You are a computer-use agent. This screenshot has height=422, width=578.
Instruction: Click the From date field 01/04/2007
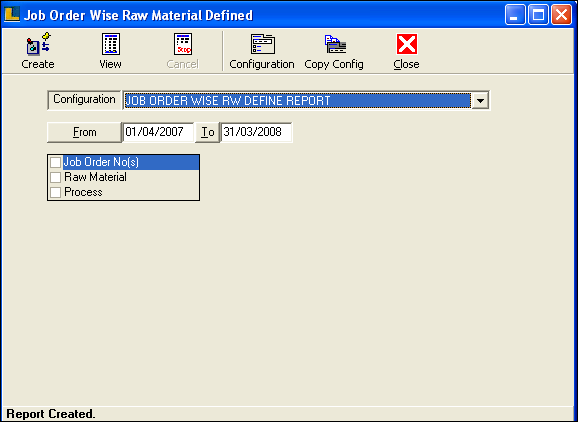pyautogui.click(x=158, y=132)
